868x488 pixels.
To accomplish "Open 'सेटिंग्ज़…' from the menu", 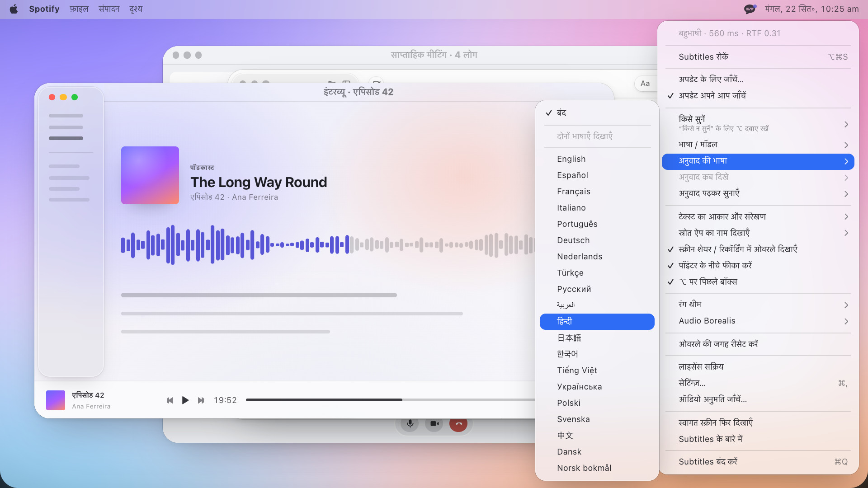I will pyautogui.click(x=758, y=383).
